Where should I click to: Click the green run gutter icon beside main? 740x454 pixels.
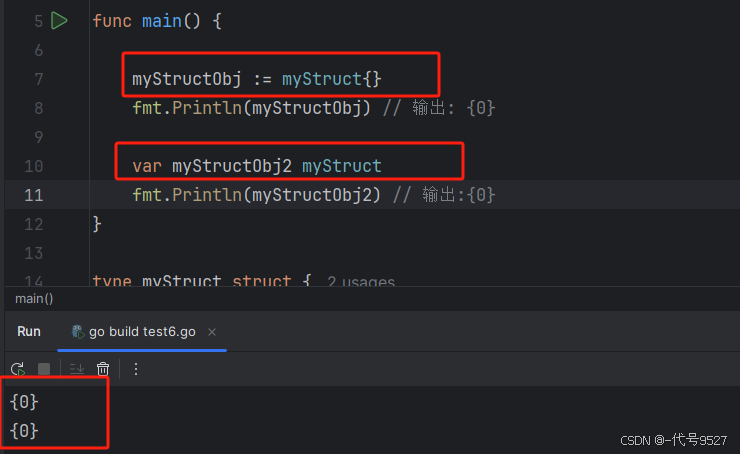(59, 20)
